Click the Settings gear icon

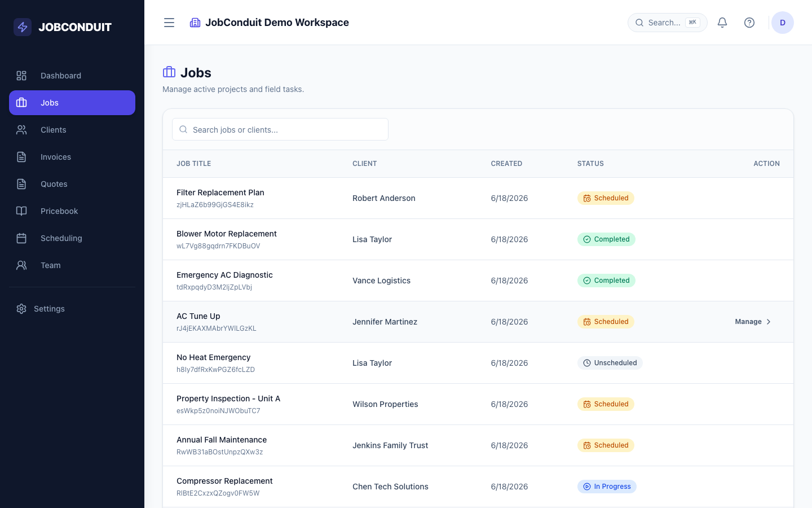(x=21, y=309)
